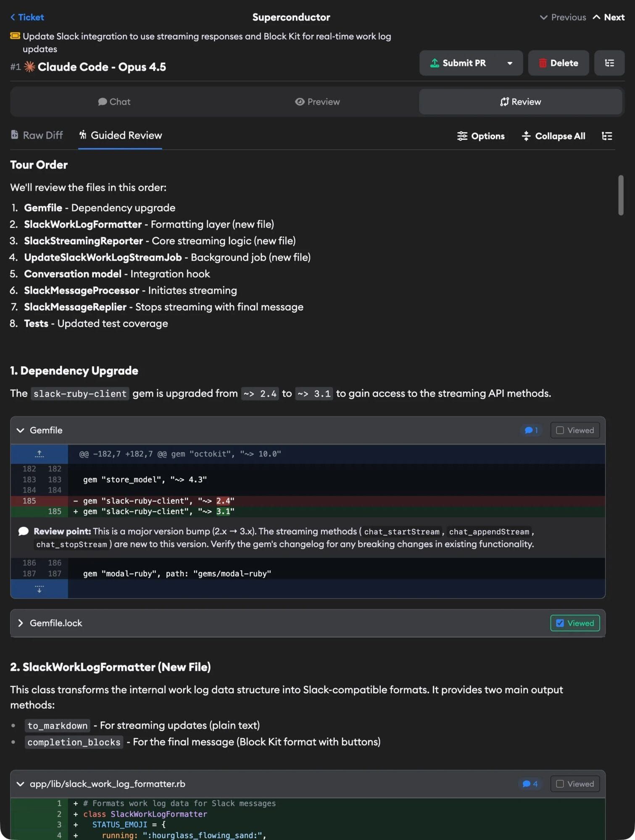
Task: Mark slack_work_log_formatter.rb as Viewed
Action: pos(575,784)
